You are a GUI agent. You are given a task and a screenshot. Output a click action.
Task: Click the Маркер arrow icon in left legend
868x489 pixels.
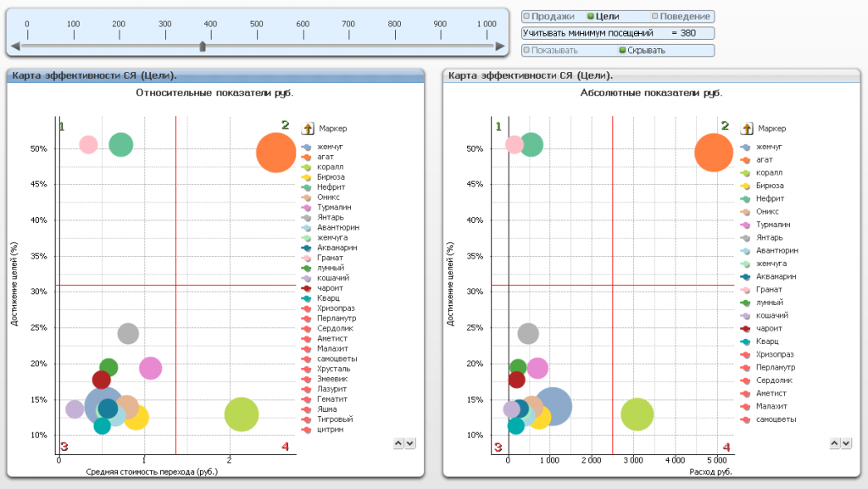[308, 129]
